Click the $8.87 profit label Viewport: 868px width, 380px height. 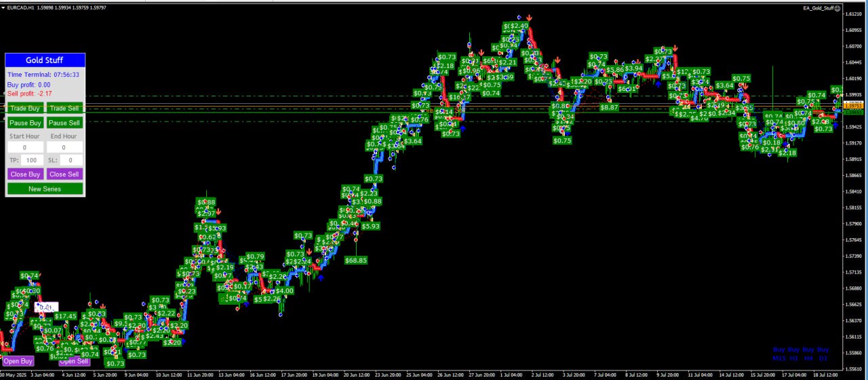click(609, 107)
